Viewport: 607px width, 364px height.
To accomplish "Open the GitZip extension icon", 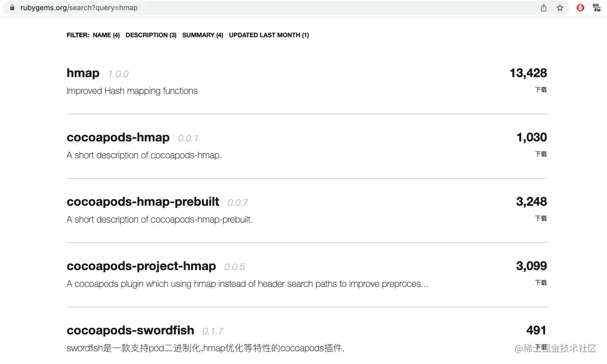I will (596, 8).
